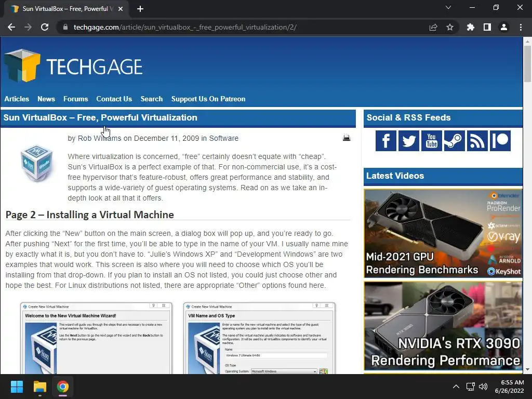The image size is (532, 399).
Task: Open tab search chevron
Action: pos(448,7)
